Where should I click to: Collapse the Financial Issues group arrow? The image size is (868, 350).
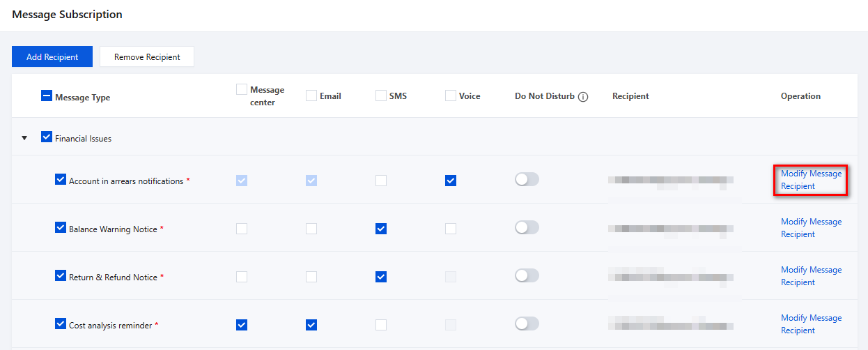(25, 138)
